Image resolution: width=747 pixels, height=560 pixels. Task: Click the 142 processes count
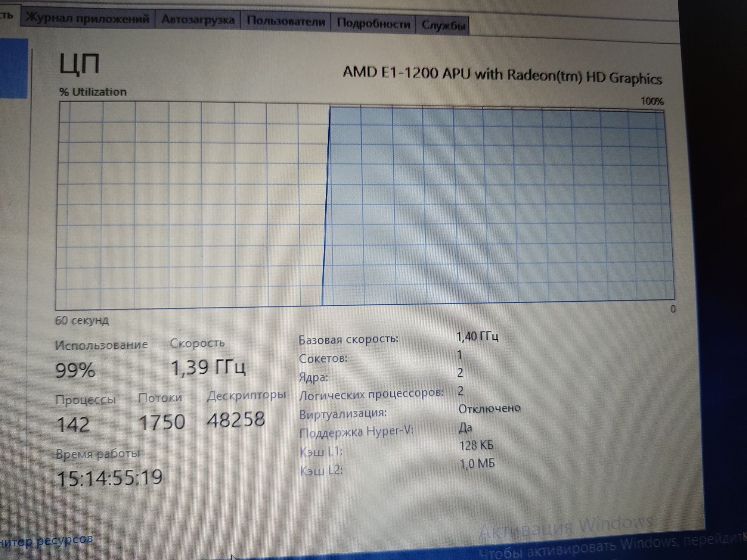pyautogui.click(x=73, y=424)
